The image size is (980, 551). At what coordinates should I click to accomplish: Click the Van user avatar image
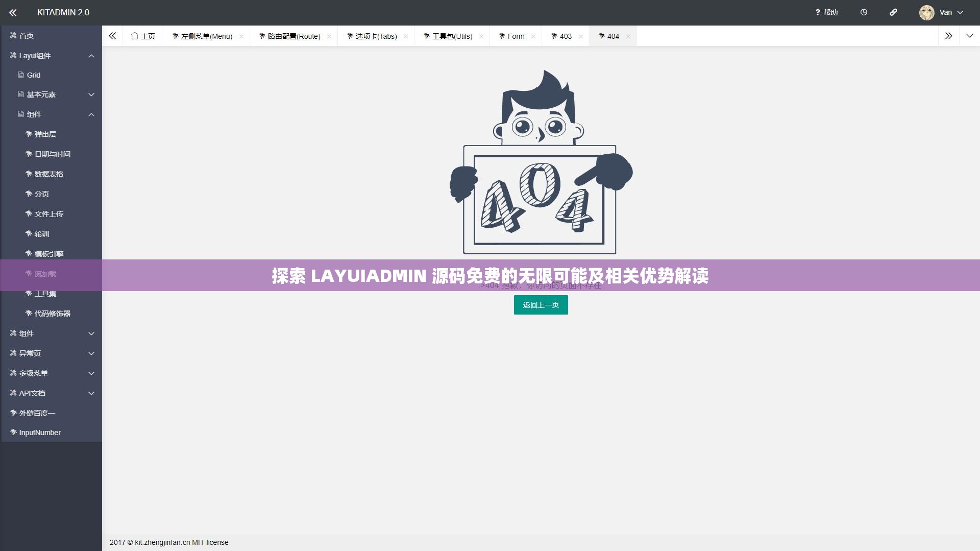click(926, 12)
